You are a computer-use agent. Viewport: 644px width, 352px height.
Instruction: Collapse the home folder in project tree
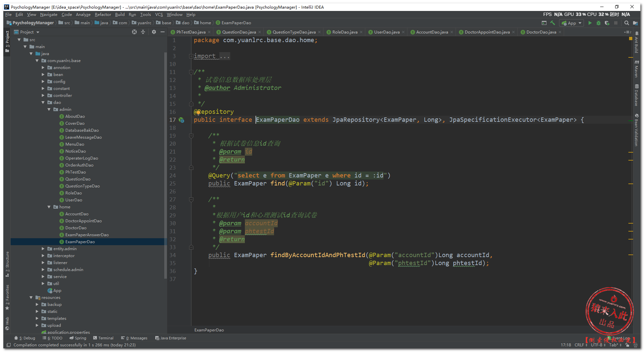(x=49, y=207)
